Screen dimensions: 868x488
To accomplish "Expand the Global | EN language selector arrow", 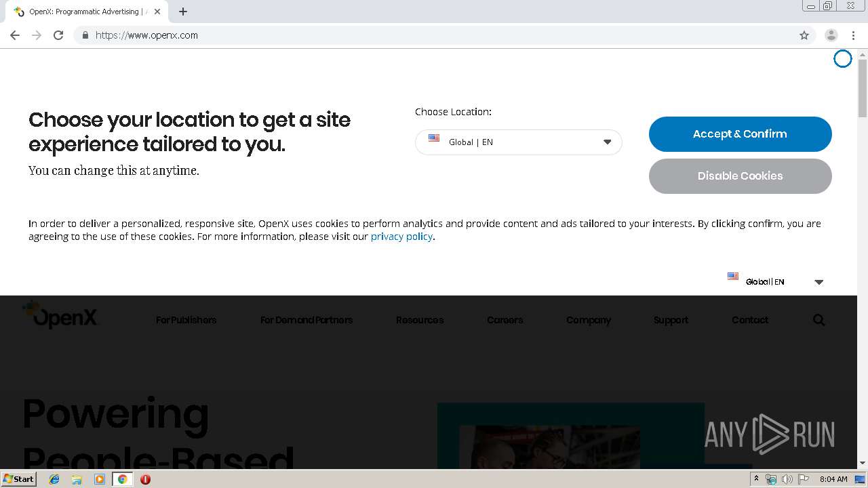I will 818,282.
